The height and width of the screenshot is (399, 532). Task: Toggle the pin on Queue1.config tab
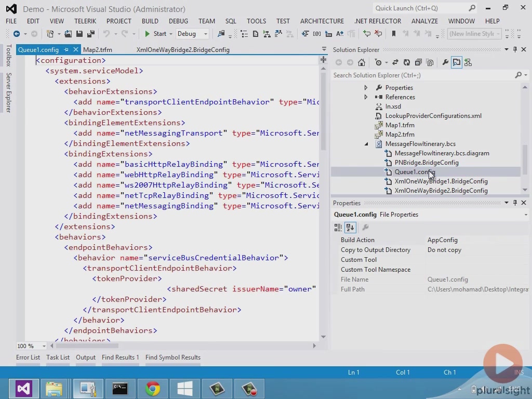click(x=66, y=50)
